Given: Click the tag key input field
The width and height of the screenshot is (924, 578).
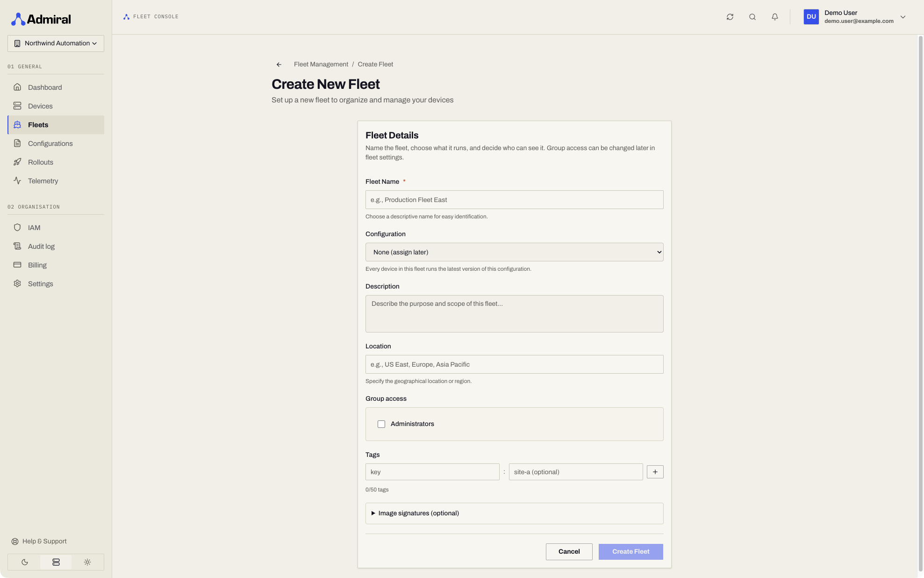Looking at the screenshot, I should pyautogui.click(x=432, y=472).
